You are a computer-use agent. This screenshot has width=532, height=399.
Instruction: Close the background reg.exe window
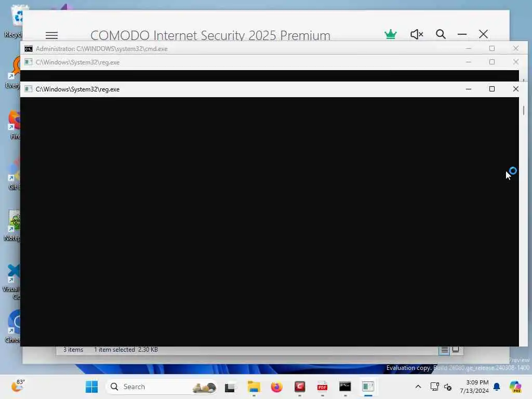click(516, 62)
